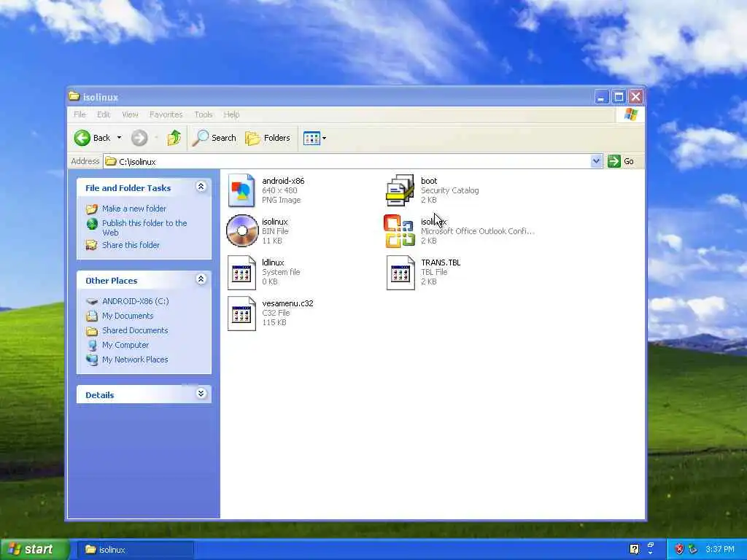This screenshot has height=560, width=747.
Task: Expand the address bar dropdown
Action: pyautogui.click(x=596, y=161)
